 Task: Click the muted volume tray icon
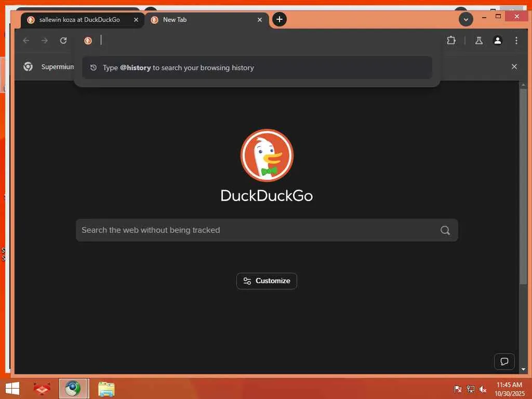(x=483, y=389)
